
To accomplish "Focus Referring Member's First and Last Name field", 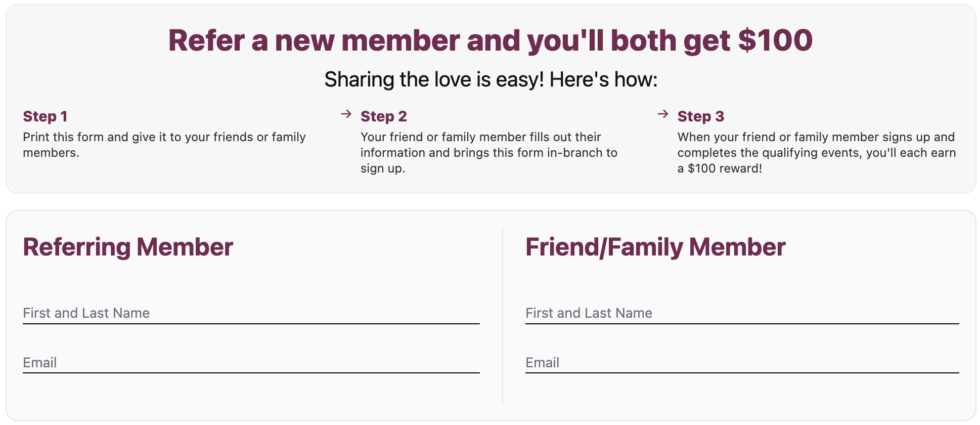I will (251, 313).
